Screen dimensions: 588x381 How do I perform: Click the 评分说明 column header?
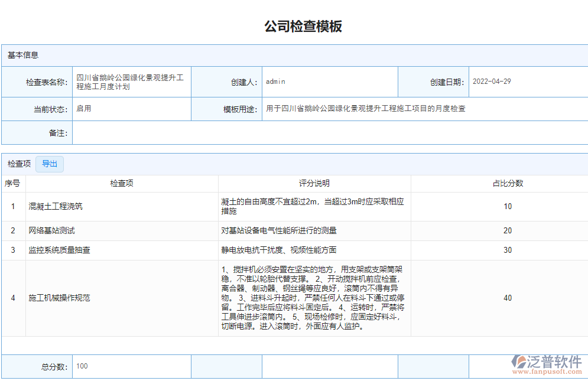pyautogui.click(x=315, y=183)
